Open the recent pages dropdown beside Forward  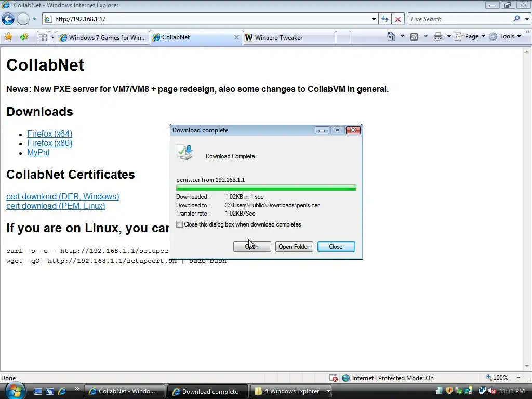pyautogui.click(x=34, y=19)
